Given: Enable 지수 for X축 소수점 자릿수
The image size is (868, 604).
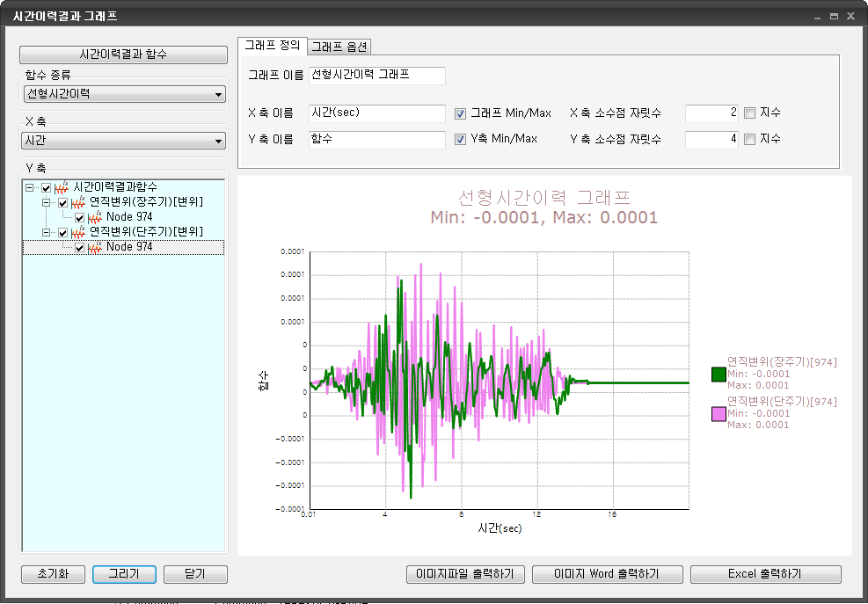Looking at the screenshot, I should point(749,113).
